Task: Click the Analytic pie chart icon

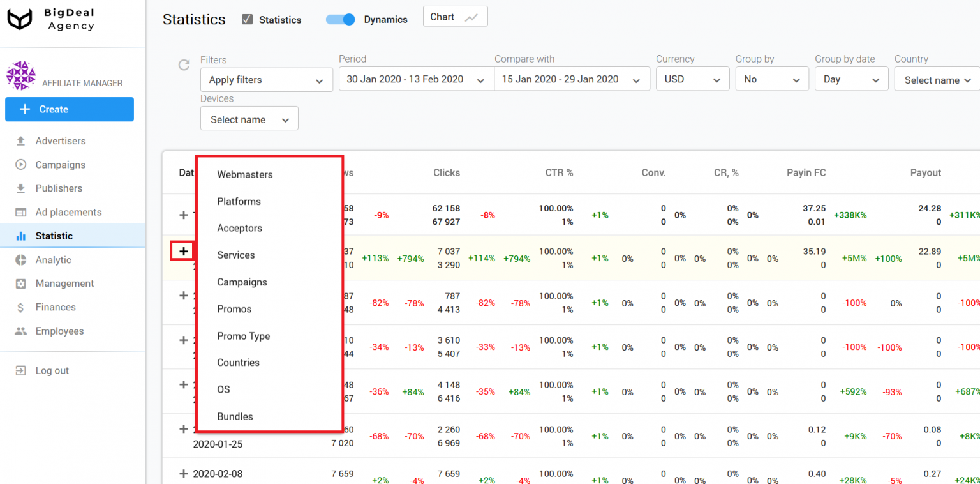Action: [21, 260]
